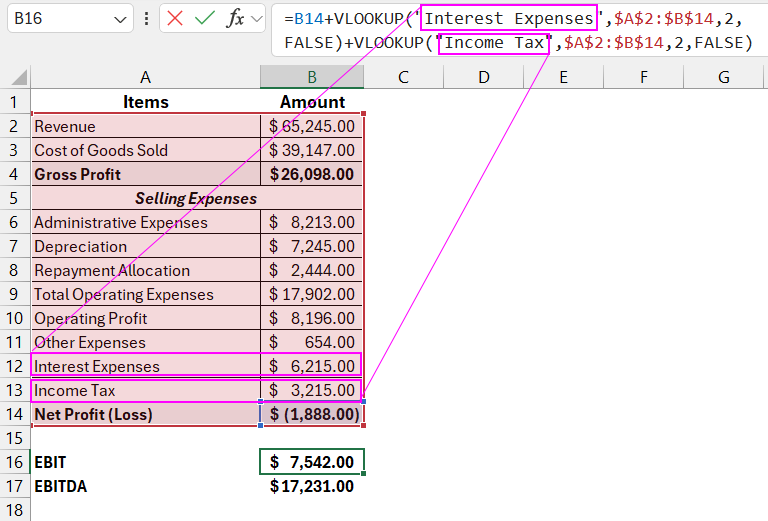Select column A header
Viewport: 768px width, 521px height.
click(x=145, y=77)
